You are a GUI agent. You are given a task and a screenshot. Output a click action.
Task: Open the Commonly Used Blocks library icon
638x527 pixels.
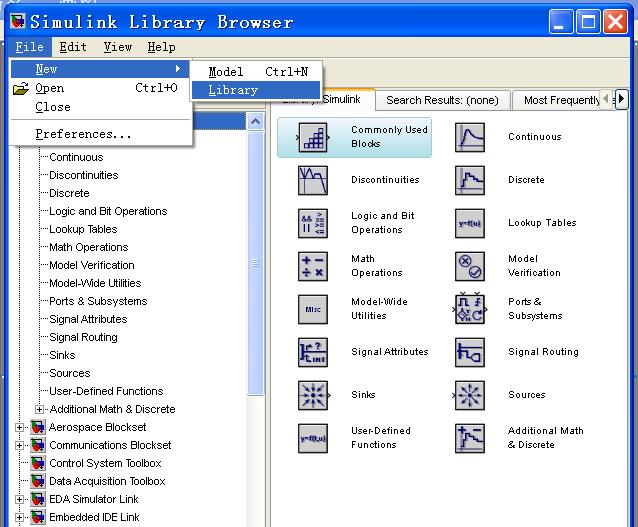click(x=312, y=138)
